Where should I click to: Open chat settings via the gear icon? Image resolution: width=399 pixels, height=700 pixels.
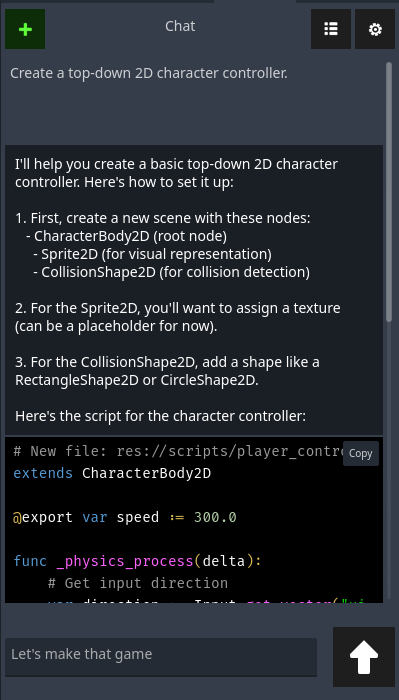375,29
